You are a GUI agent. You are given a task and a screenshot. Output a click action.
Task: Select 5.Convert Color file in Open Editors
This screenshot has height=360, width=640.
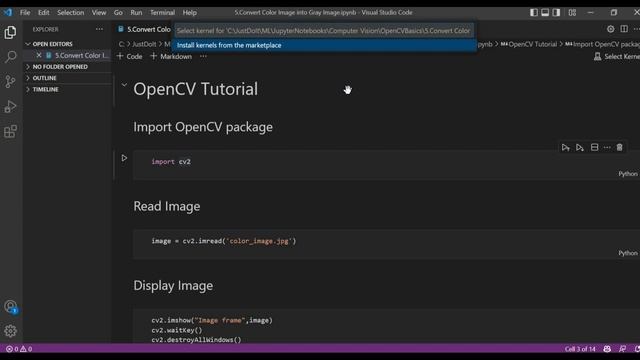pyautogui.click(x=78, y=55)
